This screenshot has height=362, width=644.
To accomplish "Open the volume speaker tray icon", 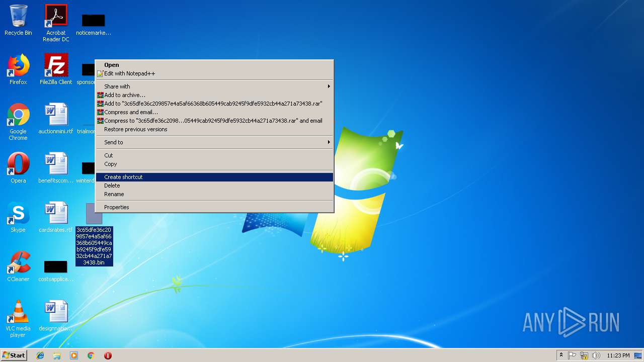I will click(x=596, y=355).
